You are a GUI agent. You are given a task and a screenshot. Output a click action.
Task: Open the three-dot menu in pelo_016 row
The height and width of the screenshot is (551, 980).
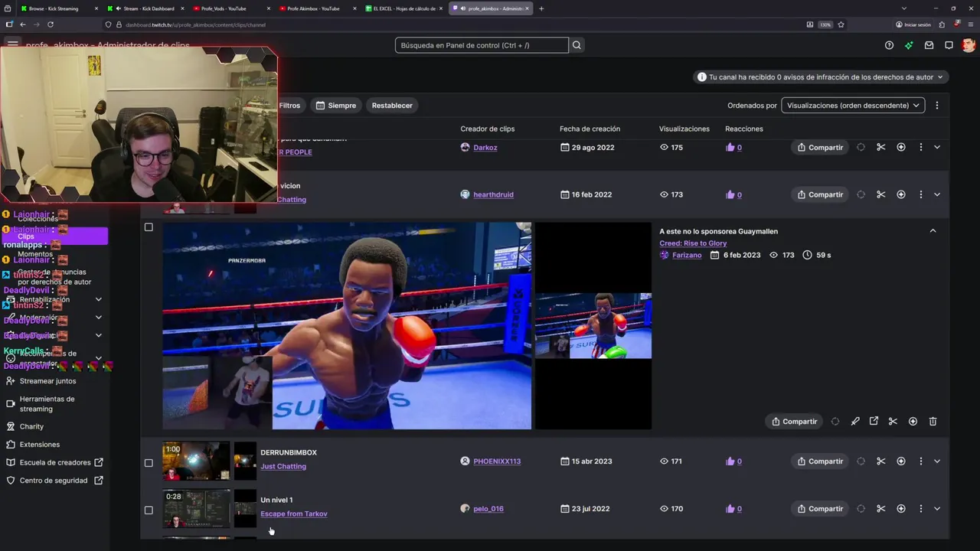(x=920, y=509)
